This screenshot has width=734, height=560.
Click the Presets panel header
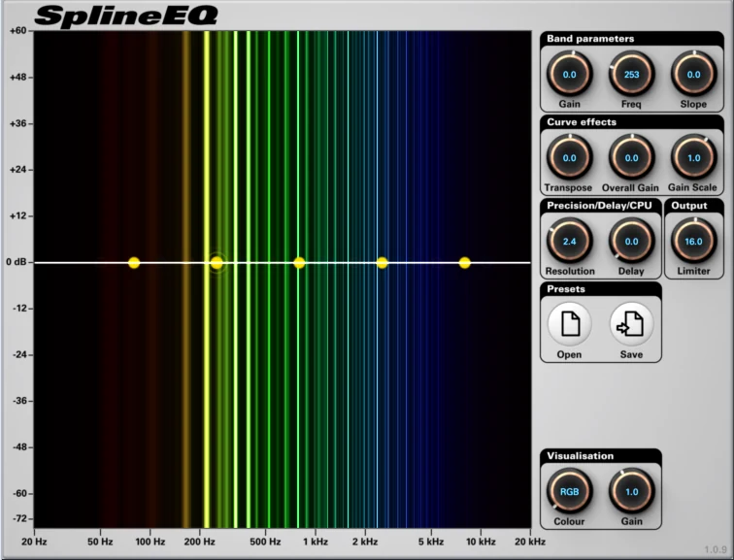tap(601, 289)
